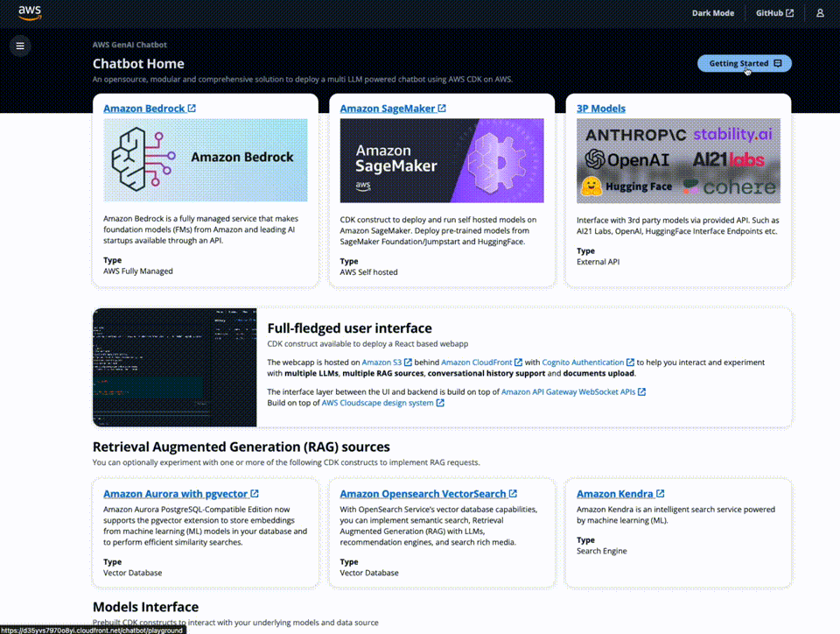Click external link icon next to Amazon SageMaker
Image resolution: width=840 pixels, height=634 pixels.
pos(442,109)
